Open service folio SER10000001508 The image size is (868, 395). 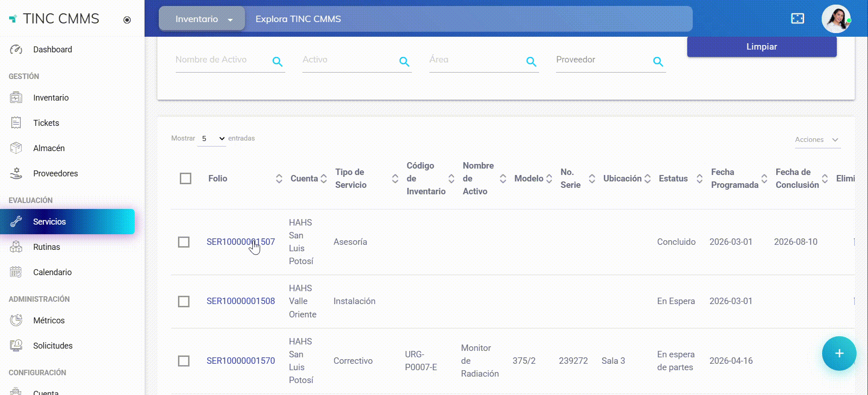tap(240, 301)
